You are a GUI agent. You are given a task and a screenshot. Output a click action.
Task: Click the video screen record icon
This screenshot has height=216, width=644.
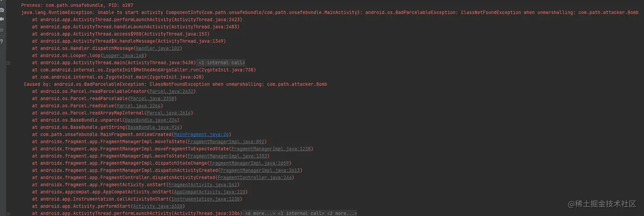coord(2,19)
